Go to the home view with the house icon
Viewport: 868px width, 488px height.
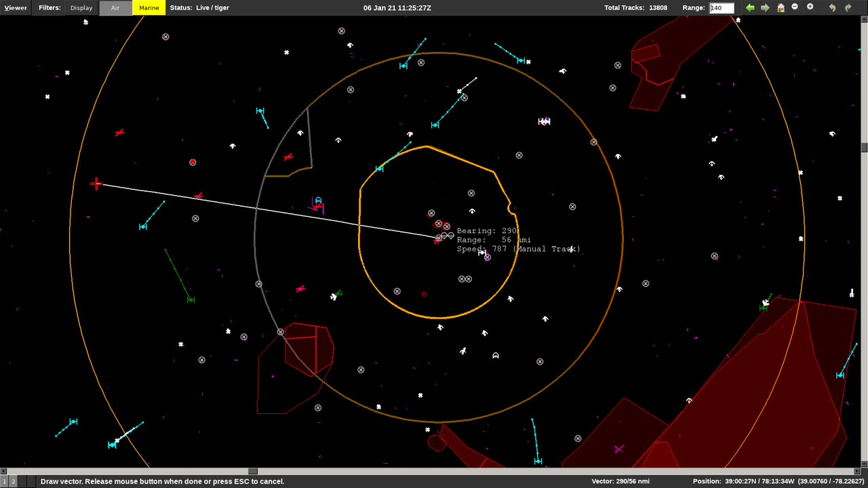point(781,7)
